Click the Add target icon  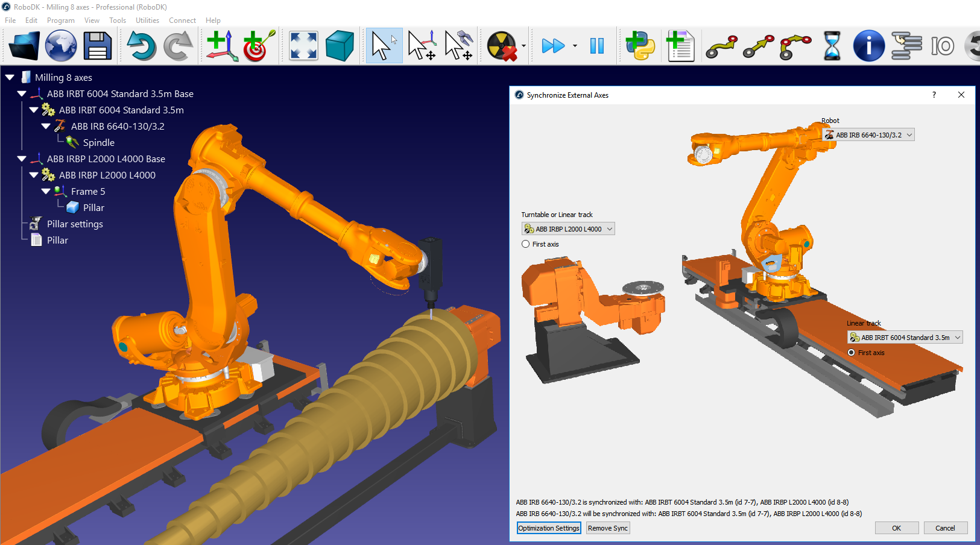(259, 46)
